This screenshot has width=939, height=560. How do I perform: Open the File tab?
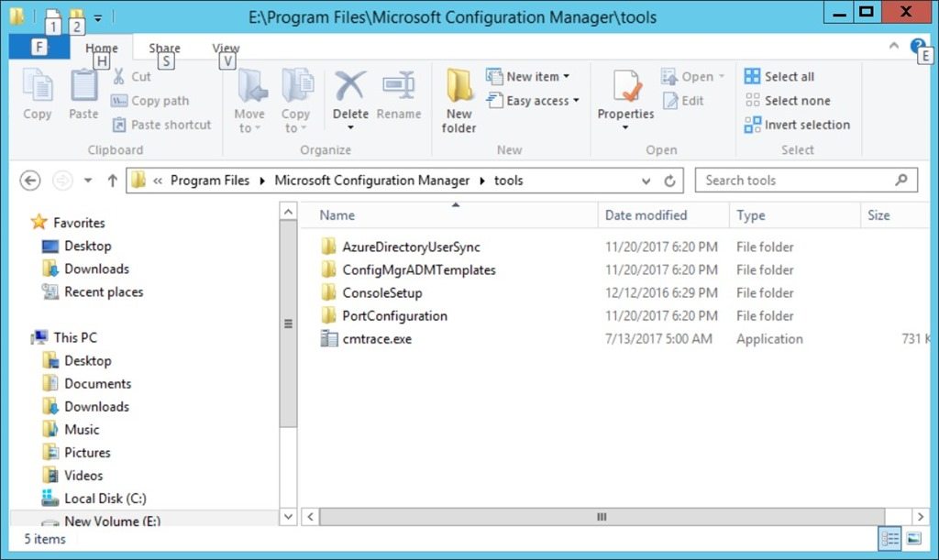(39, 47)
